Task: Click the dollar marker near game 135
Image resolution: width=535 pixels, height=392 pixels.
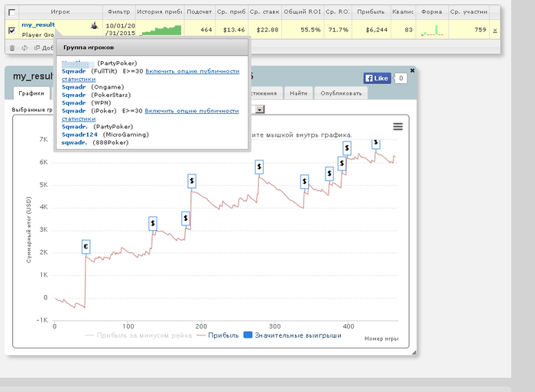Action: (153, 223)
